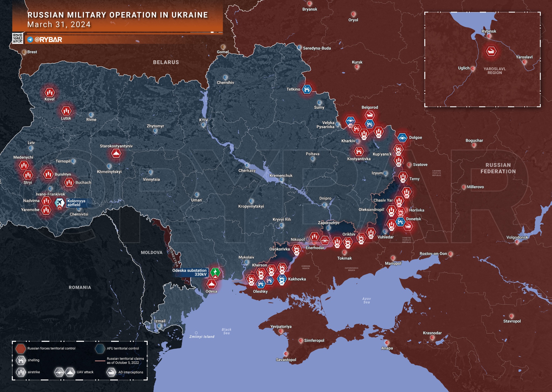Viewport: 552px width, 392px height.
Task: Click the blue shelling x2 icon by Kakhovka
Action: (x=282, y=279)
